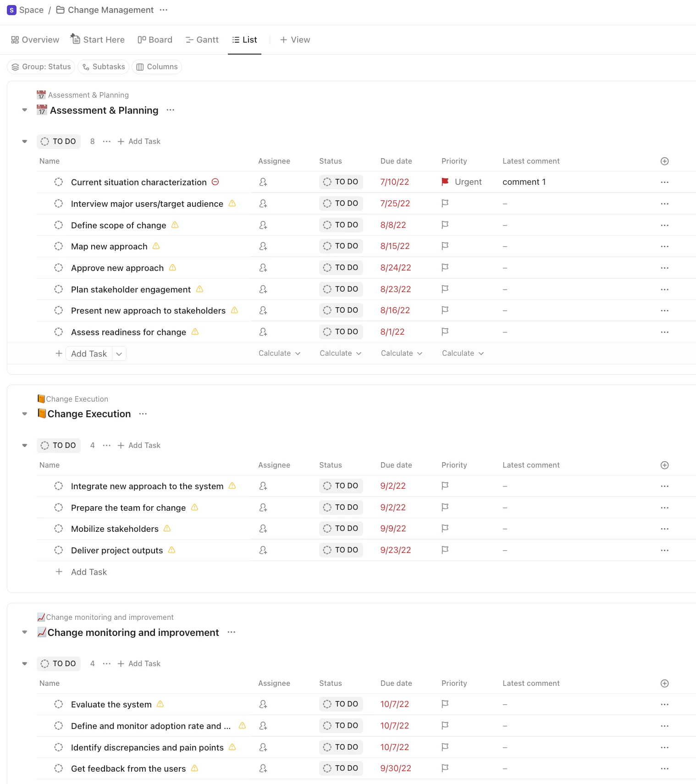Viewport: 696px width, 784px height.
Task: Click the Group: Status button
Action: pyautogui.click(x=41, y=67)
